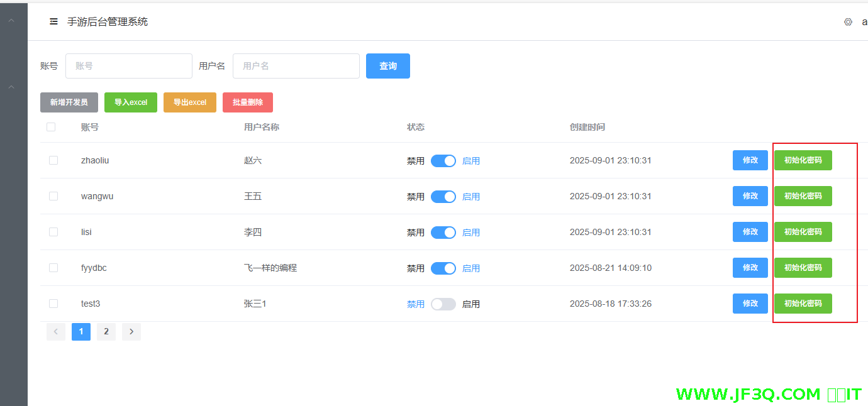Check the select-all header checkbox
Viewport: 868px width, 406px height.
coord(51,127)
